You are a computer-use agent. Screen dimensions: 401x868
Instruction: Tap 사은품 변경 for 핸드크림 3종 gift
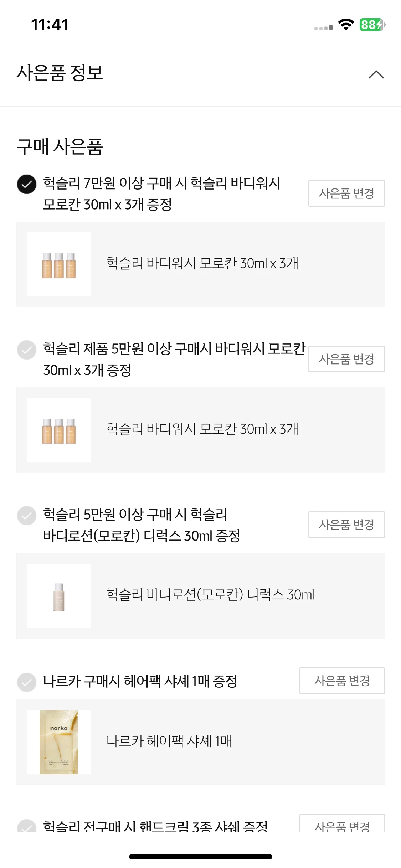click(x=342, y=824)
